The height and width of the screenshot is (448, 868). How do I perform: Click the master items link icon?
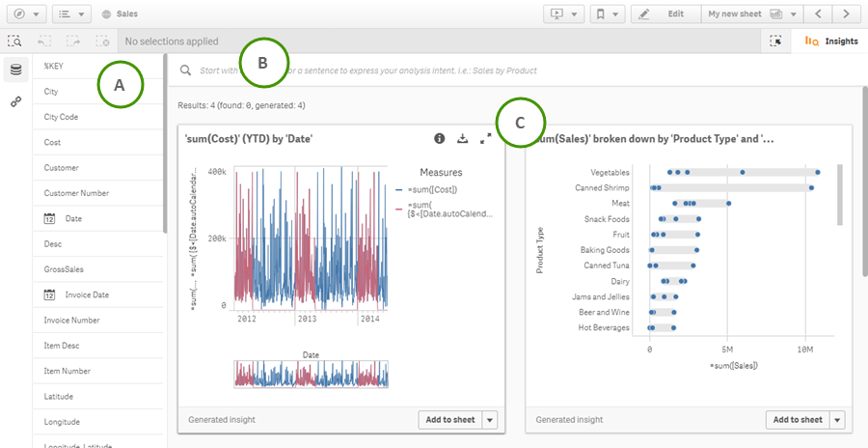tap(15, 101)
